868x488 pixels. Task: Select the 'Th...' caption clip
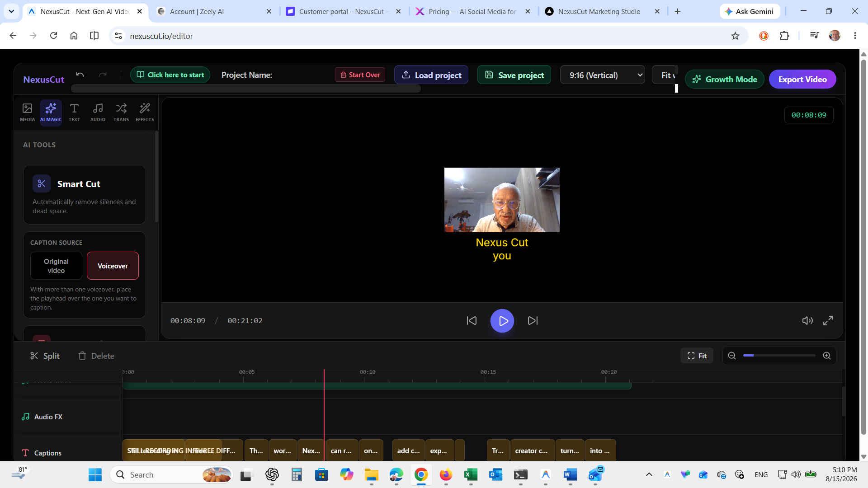pos(256,450)
